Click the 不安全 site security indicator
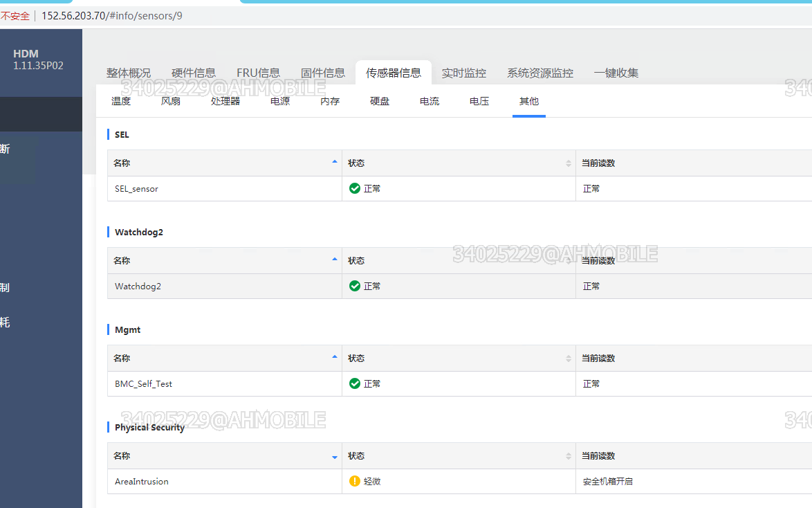The image size is (812, 508). tap(15, 16)
